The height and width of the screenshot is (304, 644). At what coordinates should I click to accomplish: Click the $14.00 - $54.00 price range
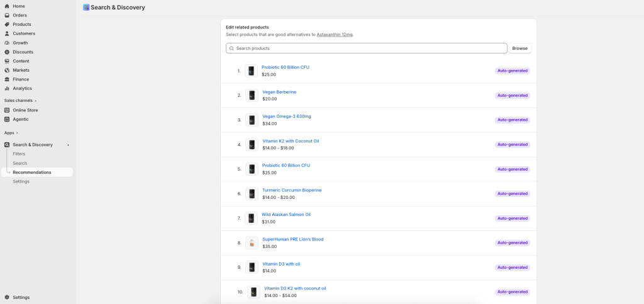coord(280,296)
